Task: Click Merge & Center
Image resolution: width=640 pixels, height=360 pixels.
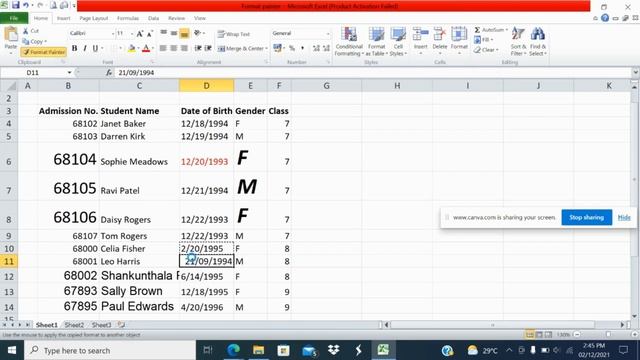Action: 241,49
